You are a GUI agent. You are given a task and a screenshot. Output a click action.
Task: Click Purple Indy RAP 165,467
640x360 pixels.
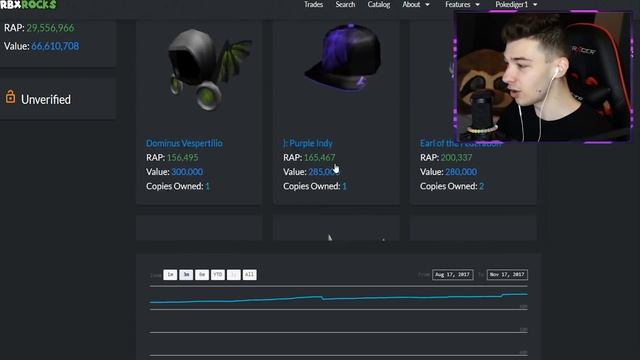(319, 158)
